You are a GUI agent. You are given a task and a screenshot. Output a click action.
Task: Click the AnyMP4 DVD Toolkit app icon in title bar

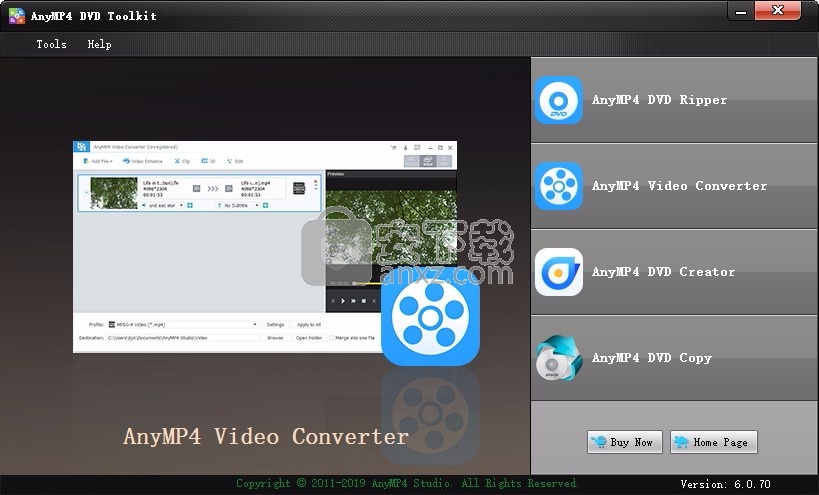tap(17, 16)
